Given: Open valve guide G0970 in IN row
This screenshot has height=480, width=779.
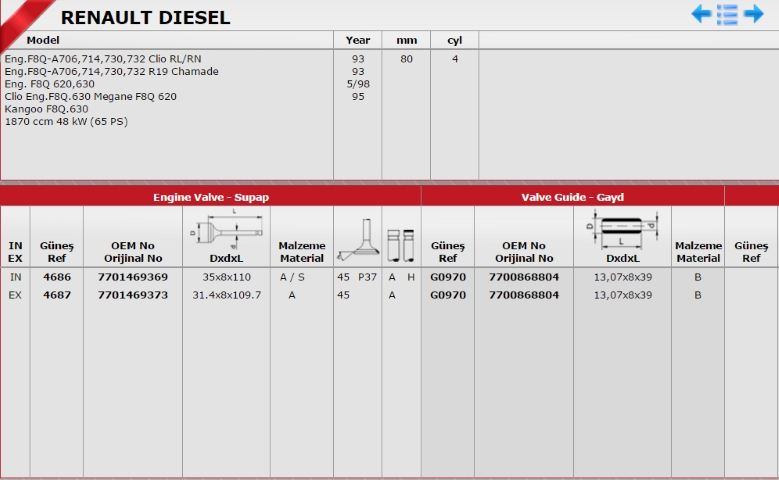Looking at the screenshot, I should coord(448,277).
